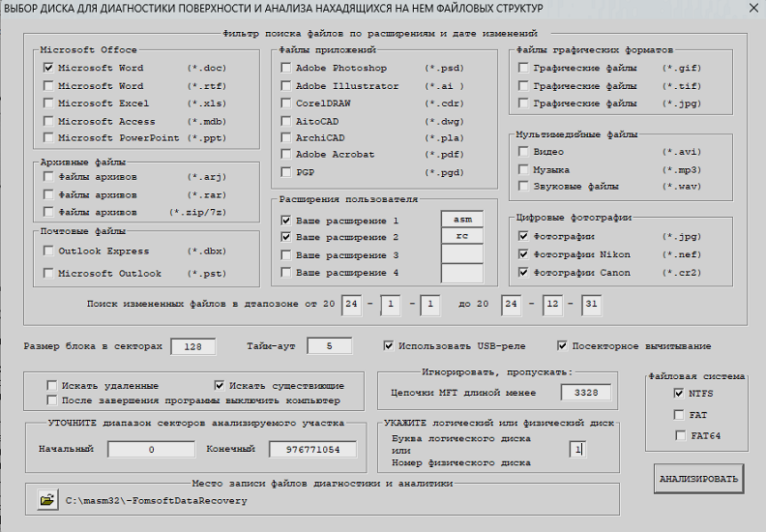Select the FAT file system checkbox

tap(679, 415)
